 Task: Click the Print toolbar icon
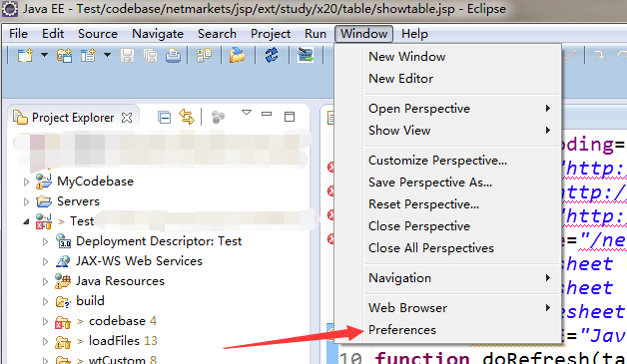click(x=173, y=56)
